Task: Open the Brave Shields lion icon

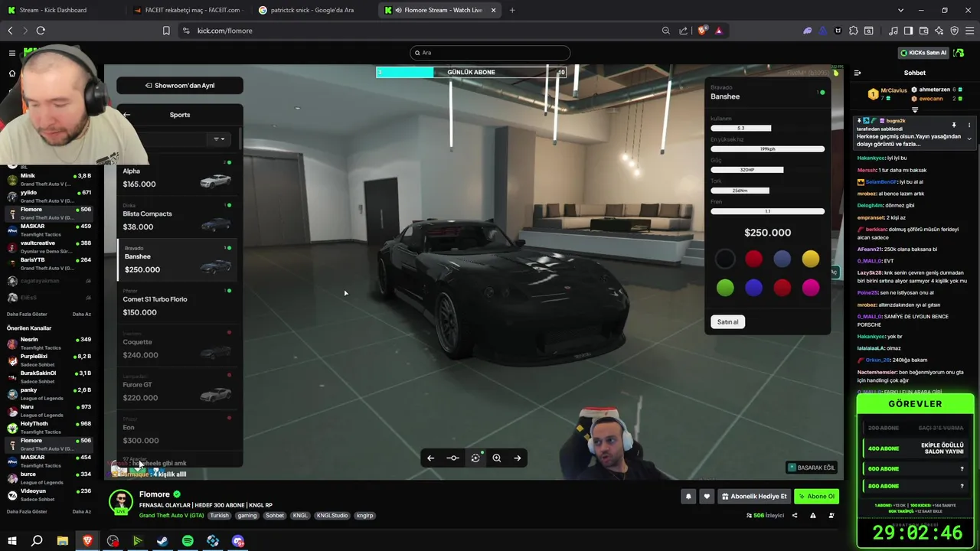Action: (702, 31)
